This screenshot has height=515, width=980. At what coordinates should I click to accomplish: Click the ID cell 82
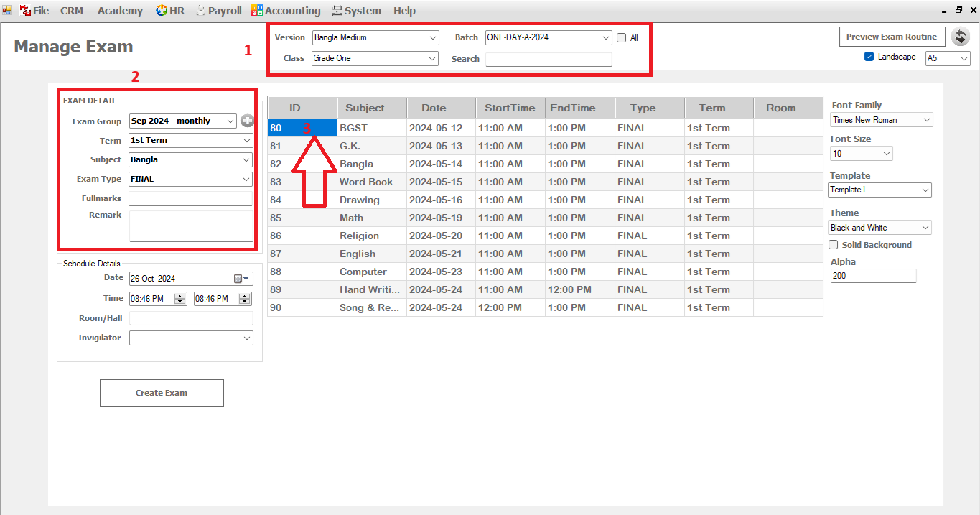click(302, 164)
